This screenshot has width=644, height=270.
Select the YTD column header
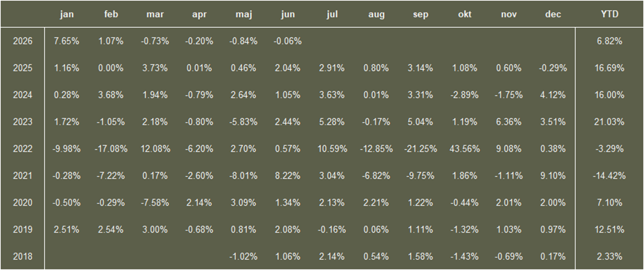coord(609,15)
